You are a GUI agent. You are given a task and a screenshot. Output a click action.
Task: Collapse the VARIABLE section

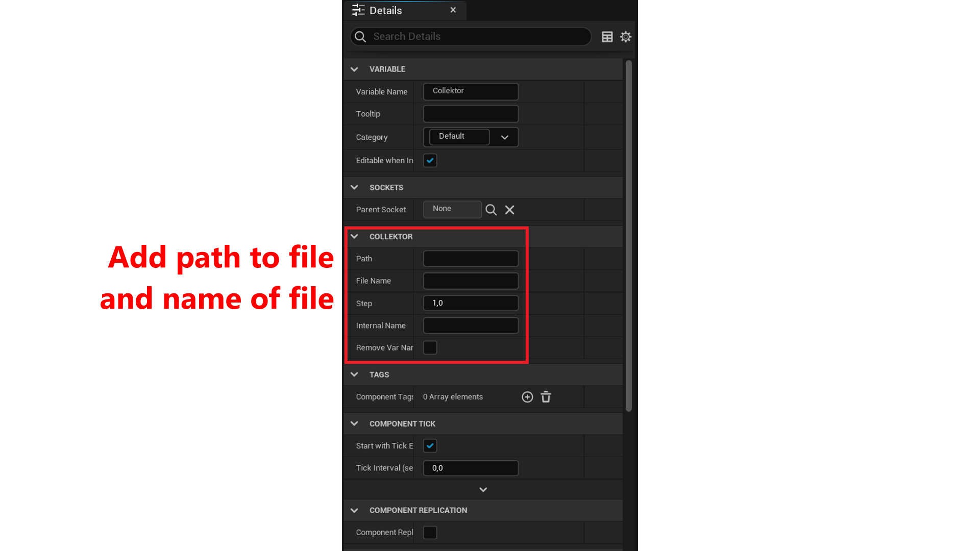pyautogui.click(x=354, y=69)
